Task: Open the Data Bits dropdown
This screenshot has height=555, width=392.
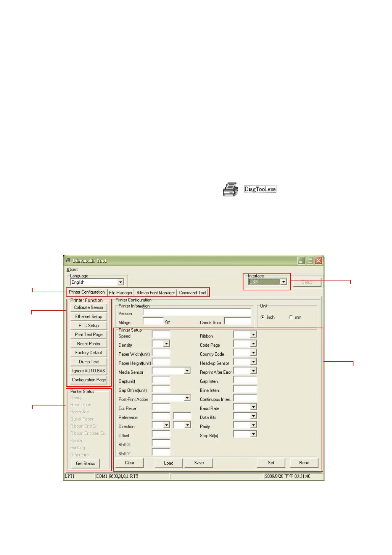Action: click(x=253, y=416)
